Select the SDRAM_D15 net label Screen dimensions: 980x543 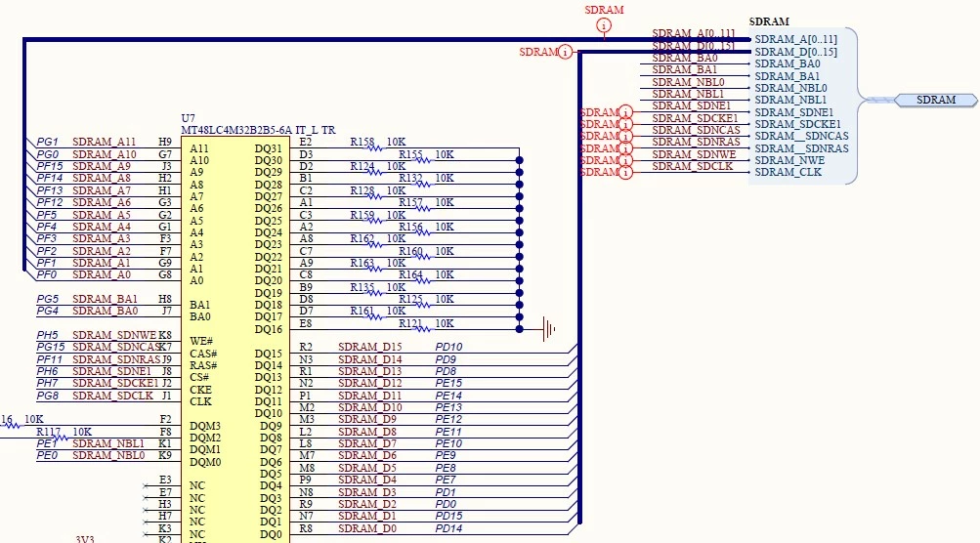(x=370, y=347)
